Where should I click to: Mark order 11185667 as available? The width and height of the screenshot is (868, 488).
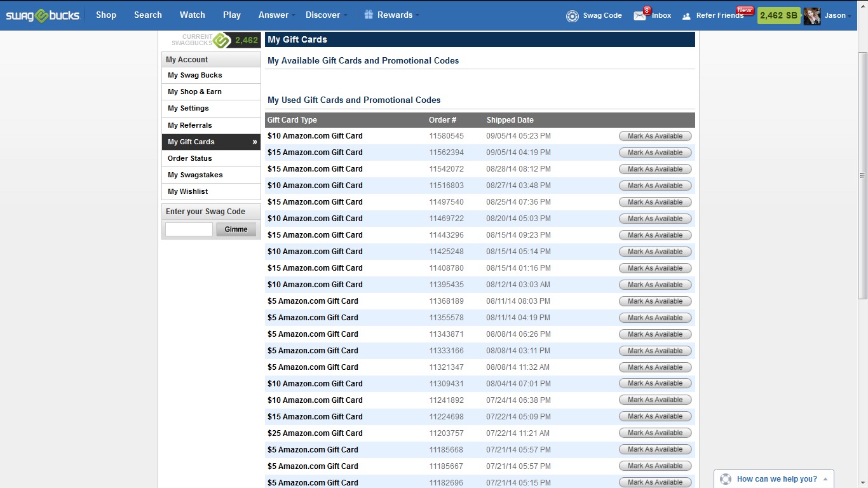pyautogui.click(x=655, y=466)
